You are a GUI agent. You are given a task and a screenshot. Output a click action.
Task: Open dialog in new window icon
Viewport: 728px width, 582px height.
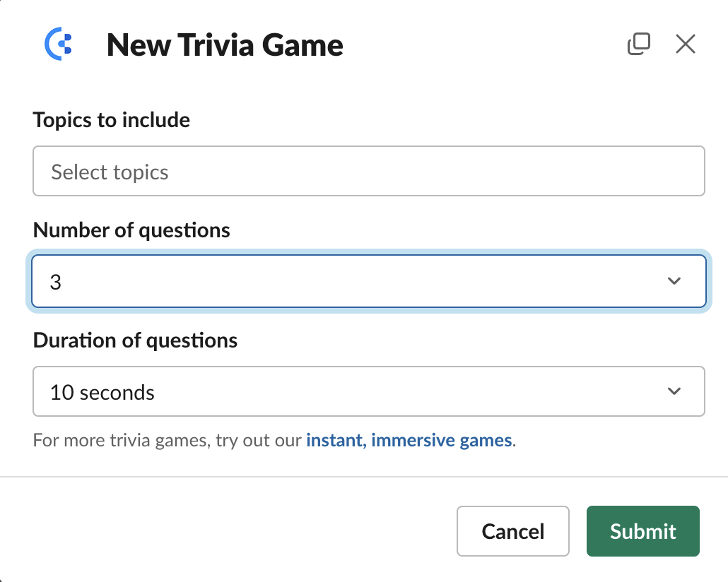[x=638, y=44]
